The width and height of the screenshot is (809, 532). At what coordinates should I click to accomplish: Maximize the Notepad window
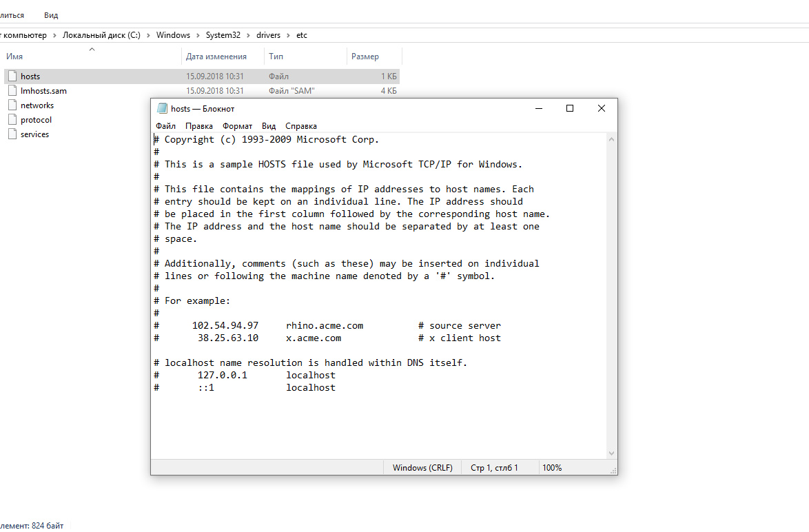point(570,108)
